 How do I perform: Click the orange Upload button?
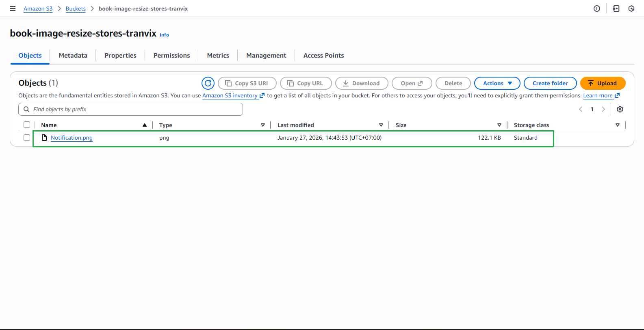coord(603,83)
